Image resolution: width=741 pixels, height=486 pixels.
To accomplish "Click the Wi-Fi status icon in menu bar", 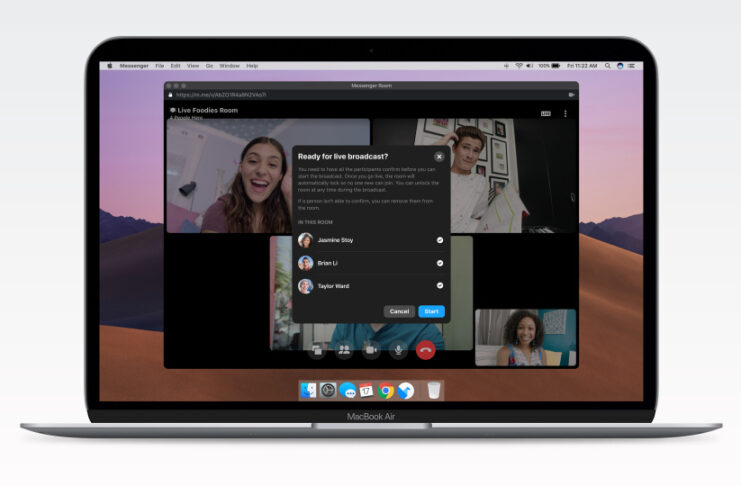I will click(519, 66).
